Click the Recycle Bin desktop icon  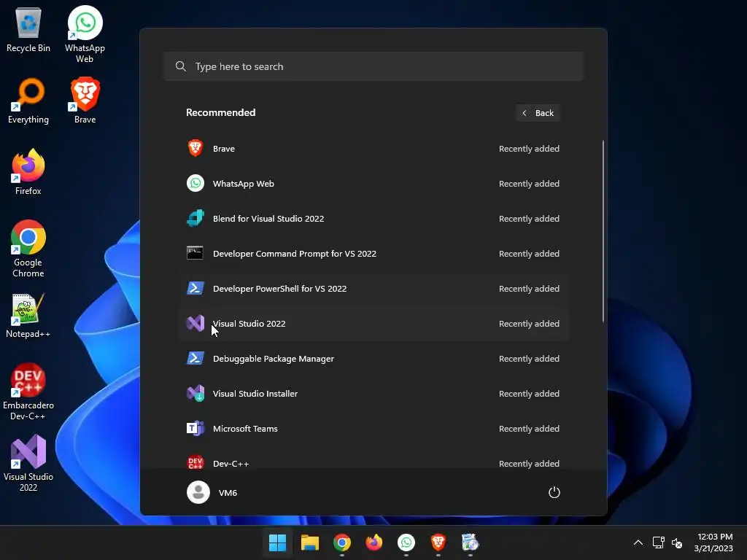[28, 29]
